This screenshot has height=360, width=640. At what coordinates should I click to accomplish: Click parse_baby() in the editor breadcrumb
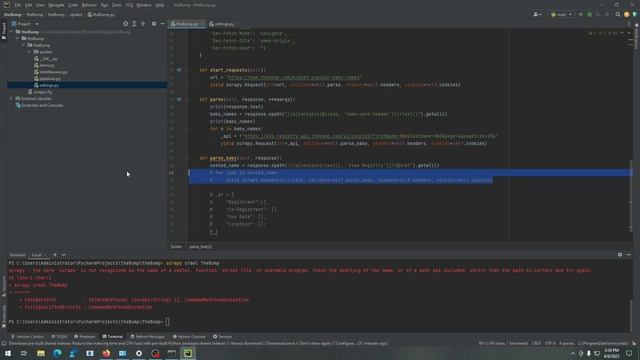click(200, 247)
